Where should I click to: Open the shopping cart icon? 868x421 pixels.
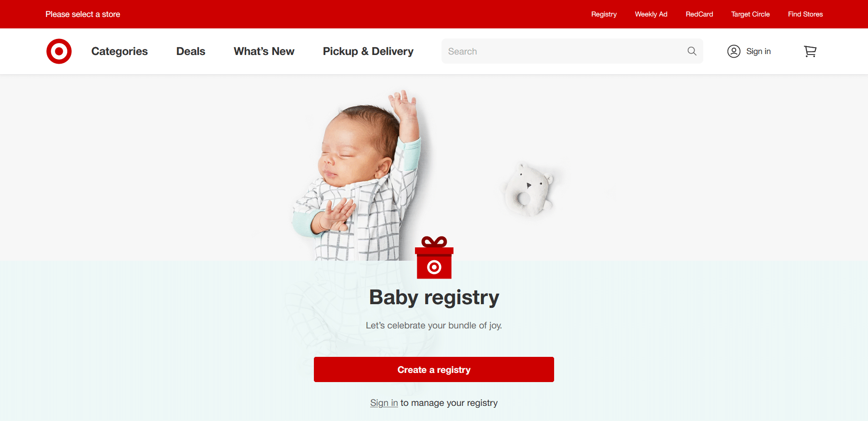(x=810, y=51)
